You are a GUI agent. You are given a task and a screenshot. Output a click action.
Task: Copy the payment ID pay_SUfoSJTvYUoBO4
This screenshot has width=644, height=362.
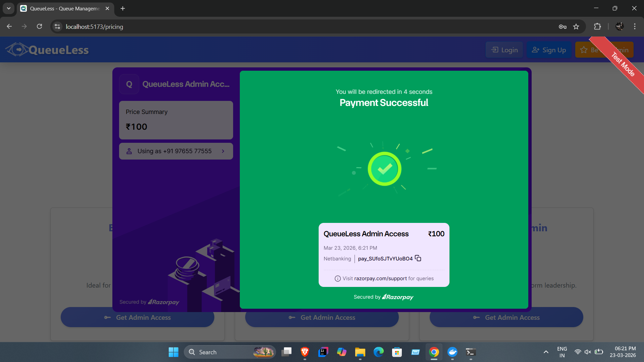point(418,258)
